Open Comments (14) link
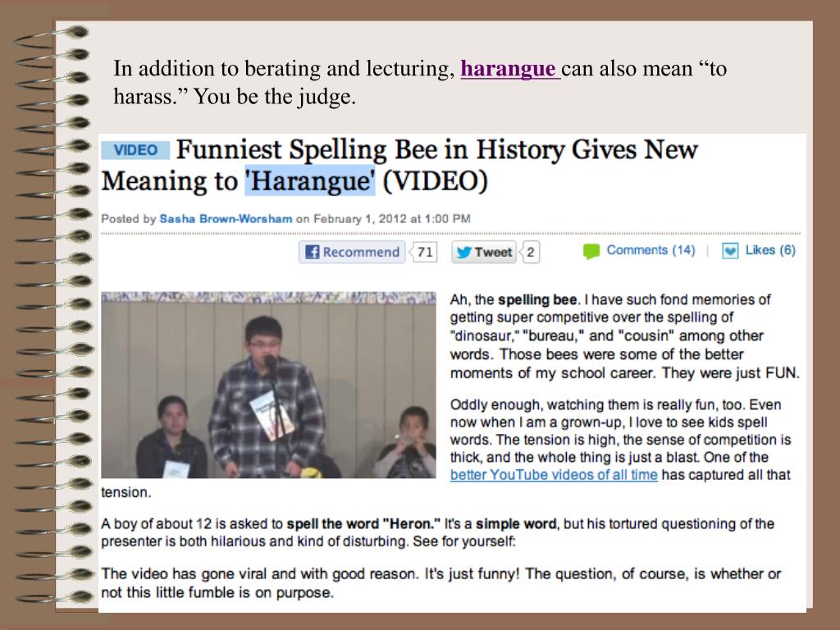This screenshot has height=630, width=840. tap(651, 250)
